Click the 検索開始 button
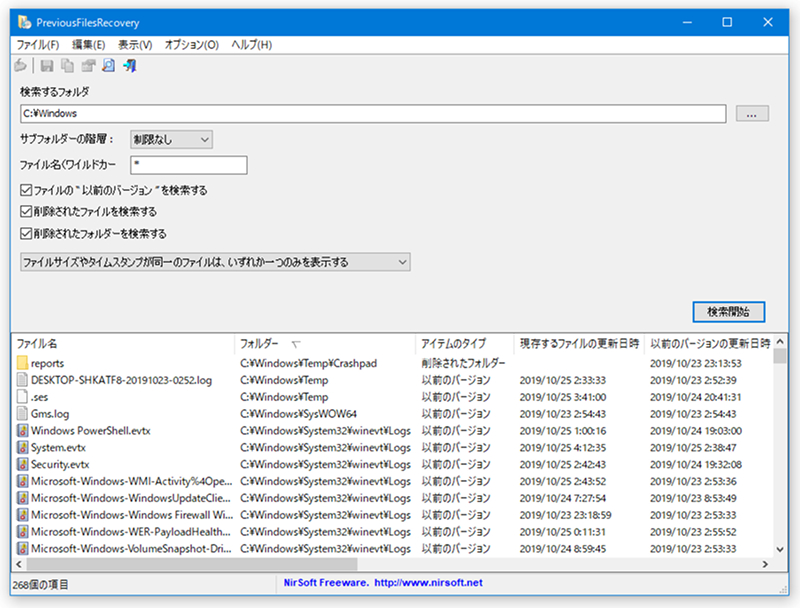The image size is (800, 608). [729, 312]
